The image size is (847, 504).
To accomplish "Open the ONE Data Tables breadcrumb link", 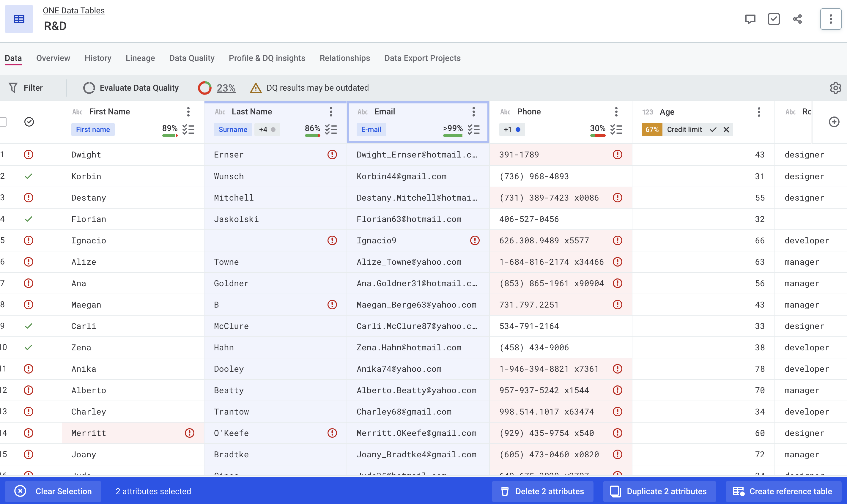I will pyautogui.click(x=73, y=10).
